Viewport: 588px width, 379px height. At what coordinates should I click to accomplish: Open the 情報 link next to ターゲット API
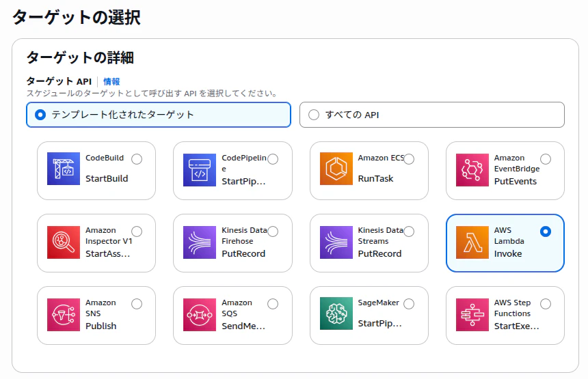point(111,82)
